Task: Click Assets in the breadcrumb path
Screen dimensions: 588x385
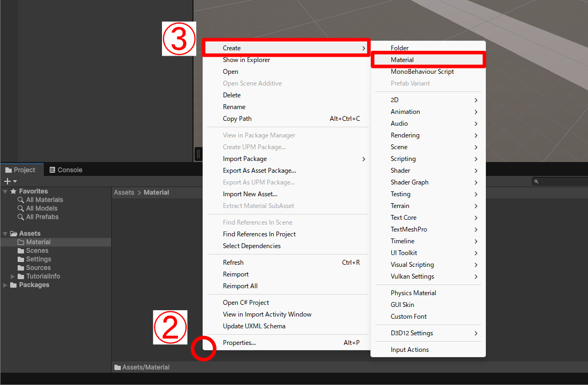Action: pyautogui.click(x=124, y=192)
